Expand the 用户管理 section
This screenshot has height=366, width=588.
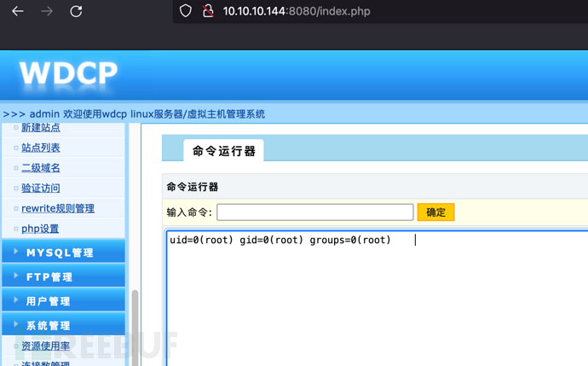coord(63,300)
